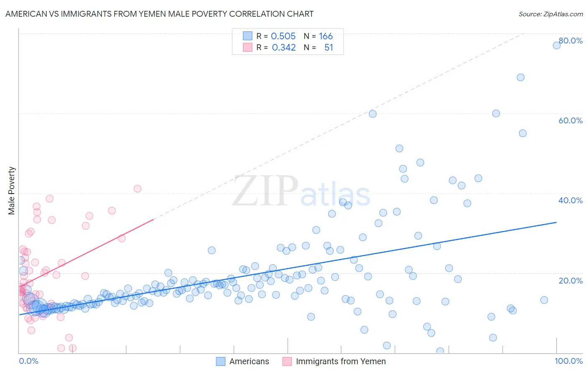Select the Immigrants from Yemen legend label
This screenshot has height=373, width=588.
pos(341,361)
